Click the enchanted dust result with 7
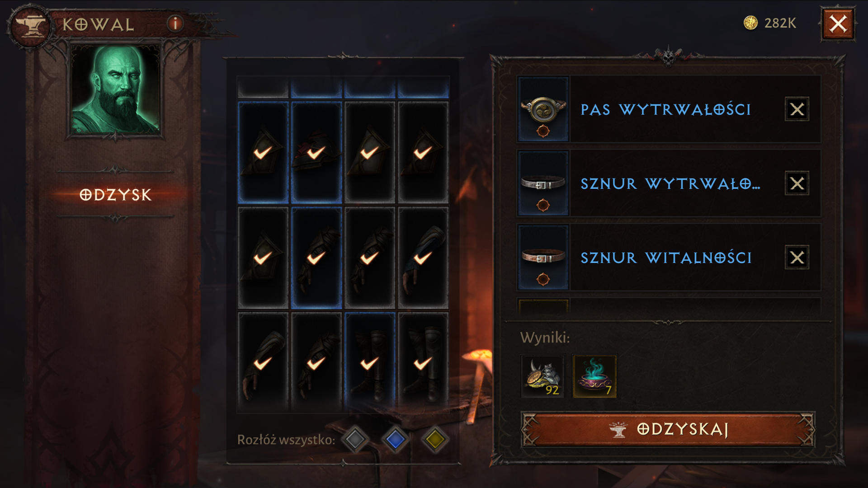The height and width of the screenshot is (488, 868). [x=594, y=376]
